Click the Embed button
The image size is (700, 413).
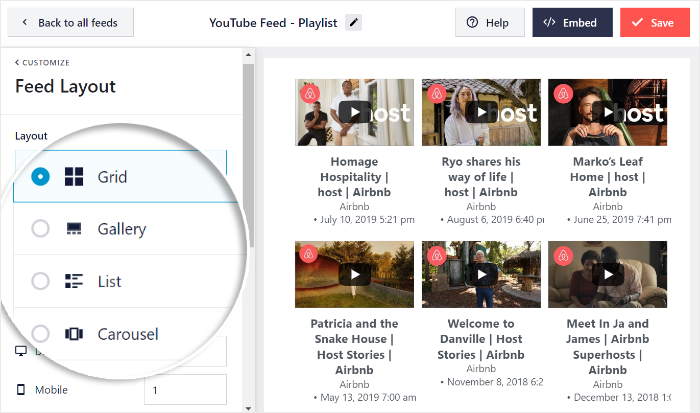pos(572,22)
